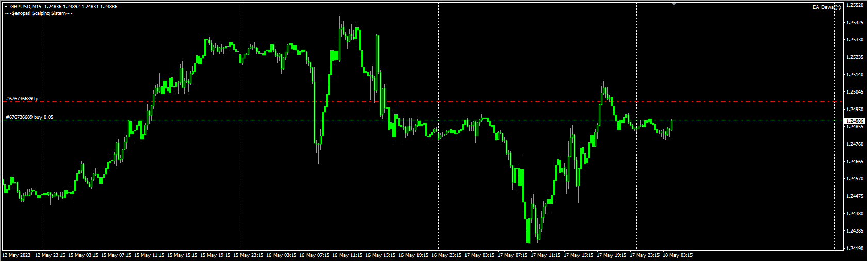Click the EA Dewa expert advisor label
Image resolution: width=868 pixels, height=262 pixels.
click(824, 7)
